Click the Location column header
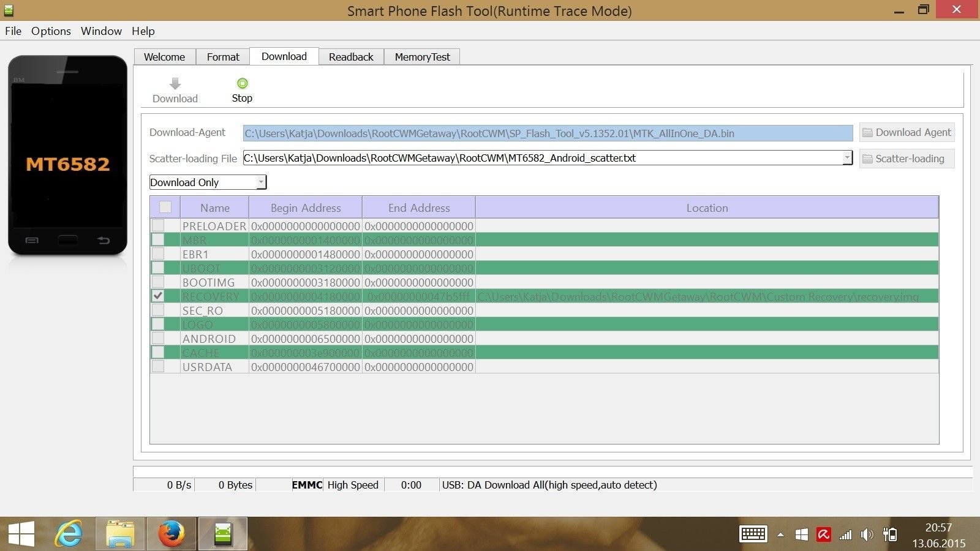 point(707,208)
